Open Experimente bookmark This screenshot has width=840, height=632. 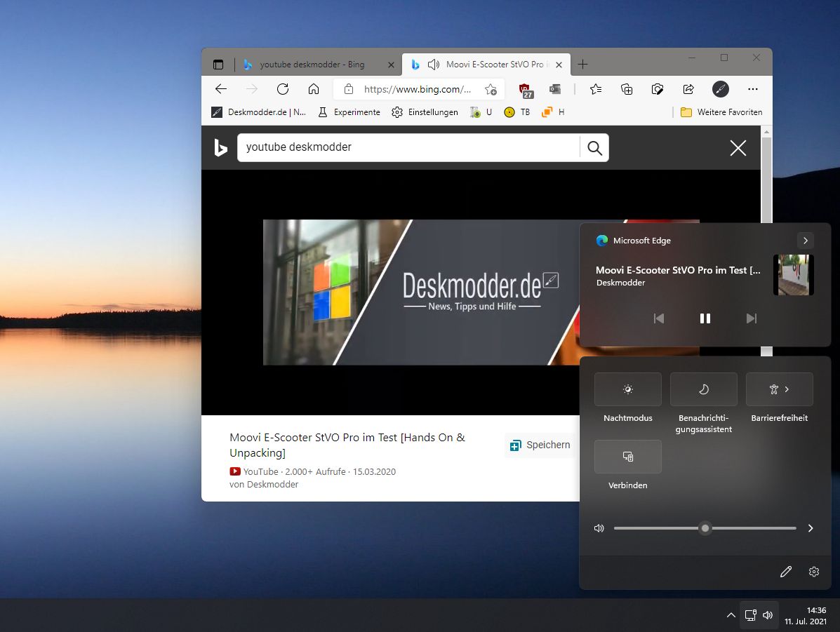click(349, 112)
